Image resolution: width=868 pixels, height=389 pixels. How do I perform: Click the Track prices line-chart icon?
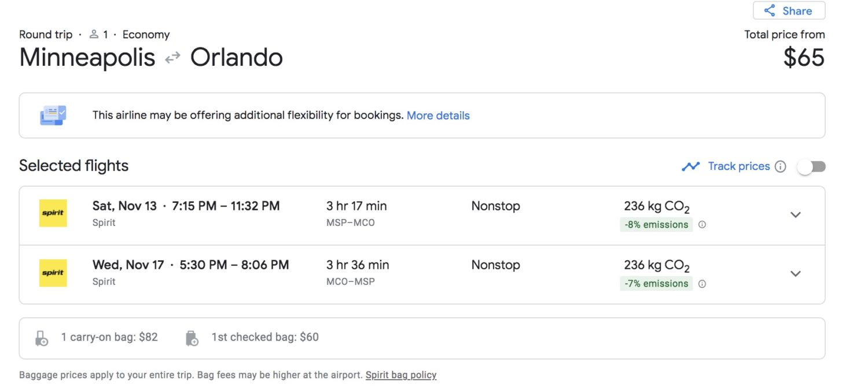691,166
